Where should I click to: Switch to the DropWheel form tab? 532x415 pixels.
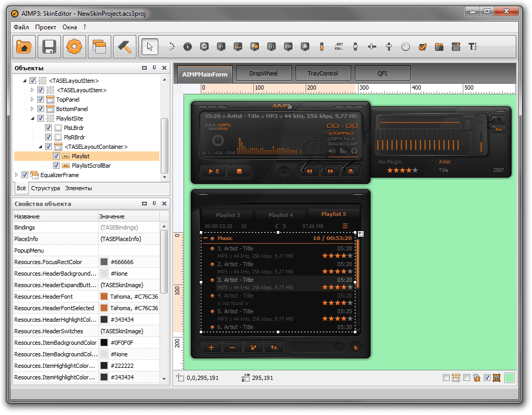click(264, 73)
